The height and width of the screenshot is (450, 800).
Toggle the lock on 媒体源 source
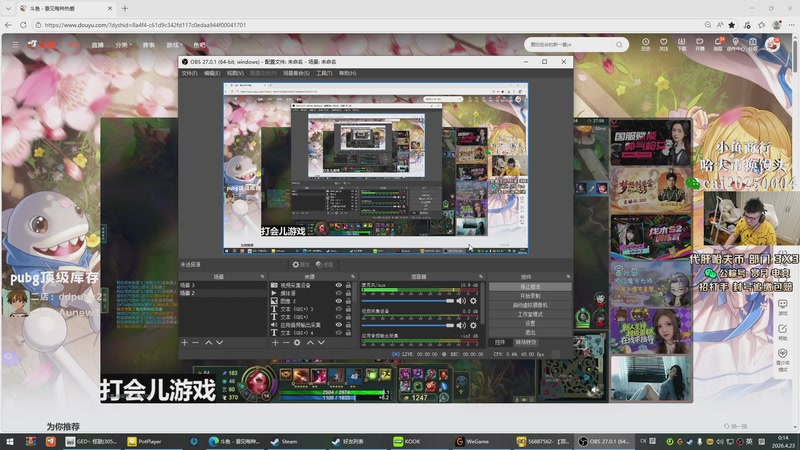pos(348,293)
